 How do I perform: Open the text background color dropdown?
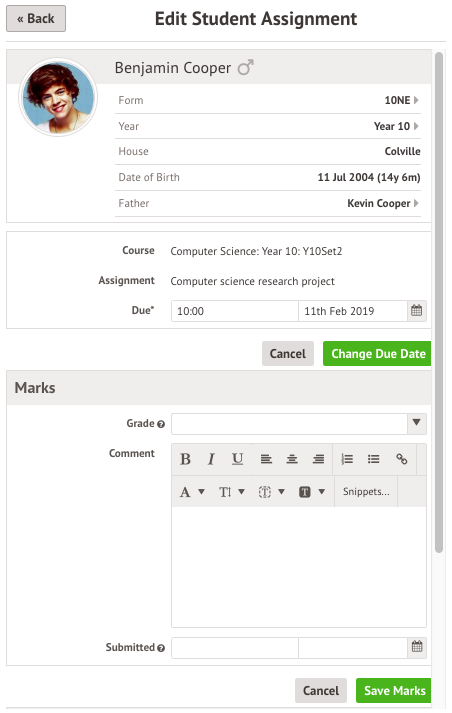[312, 492]
